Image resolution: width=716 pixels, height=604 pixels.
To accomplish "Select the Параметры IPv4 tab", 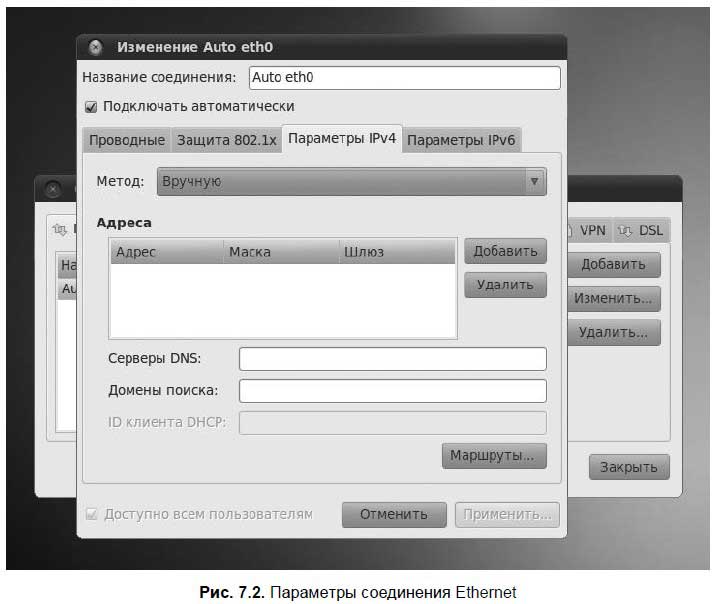I will click(x=342, y=138).
